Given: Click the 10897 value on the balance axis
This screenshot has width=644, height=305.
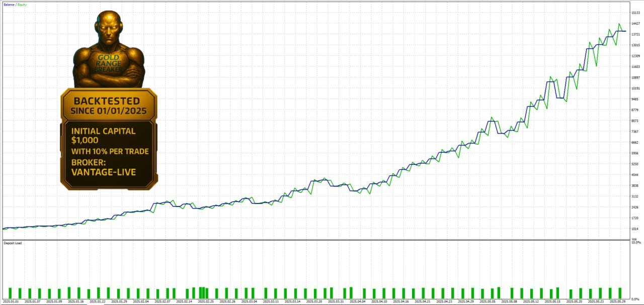Looking at the screenshot, I should pos(635,77).
